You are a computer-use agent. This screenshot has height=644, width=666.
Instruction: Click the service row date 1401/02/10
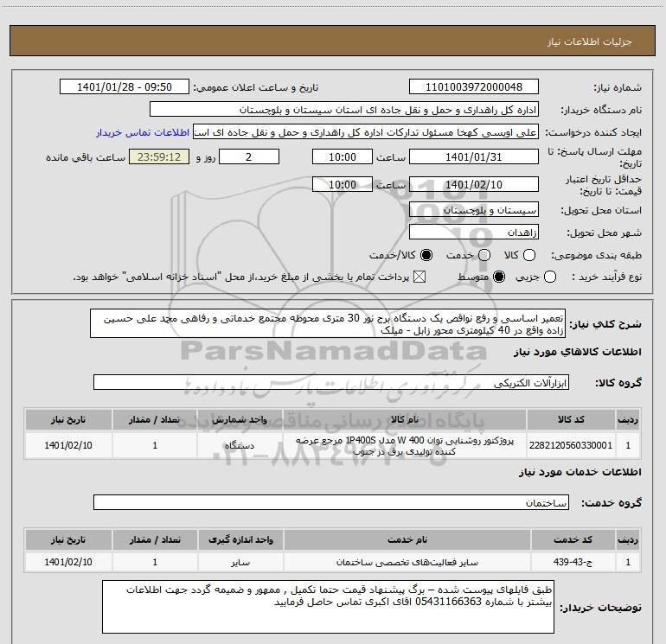point(68,562)
